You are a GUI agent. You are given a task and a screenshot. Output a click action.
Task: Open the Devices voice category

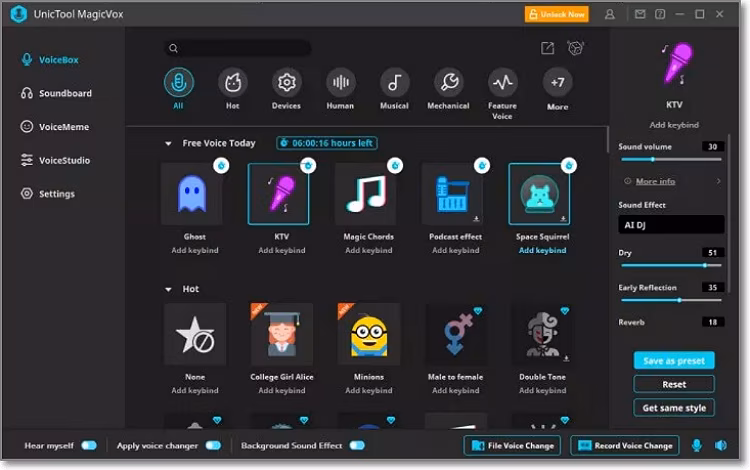point(287,82)
